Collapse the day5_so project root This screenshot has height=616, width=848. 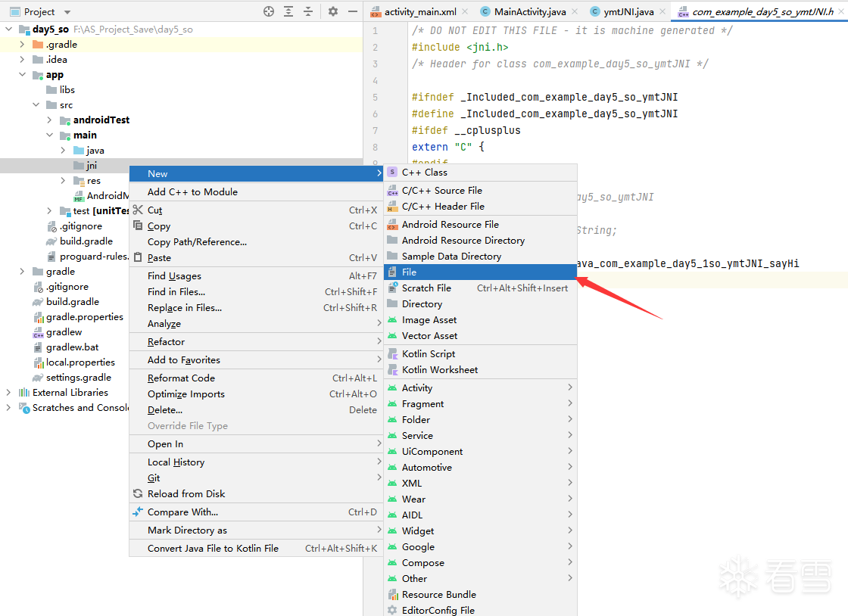point(9,30)
